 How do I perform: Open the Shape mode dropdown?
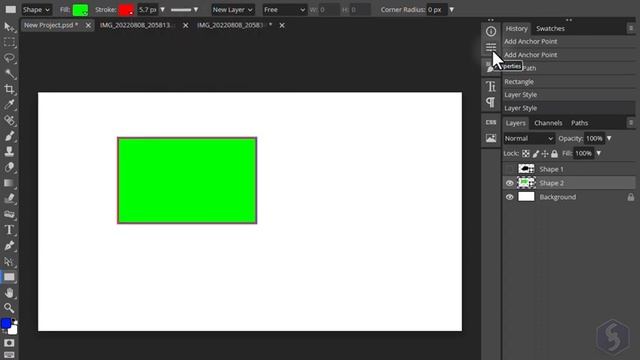point(36,9)
